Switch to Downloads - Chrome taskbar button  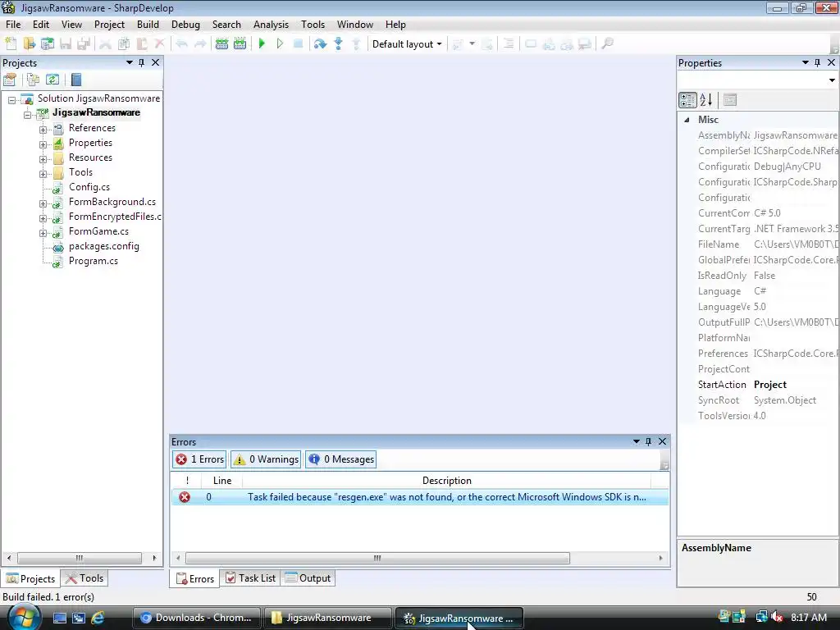(x=196, y=618)
